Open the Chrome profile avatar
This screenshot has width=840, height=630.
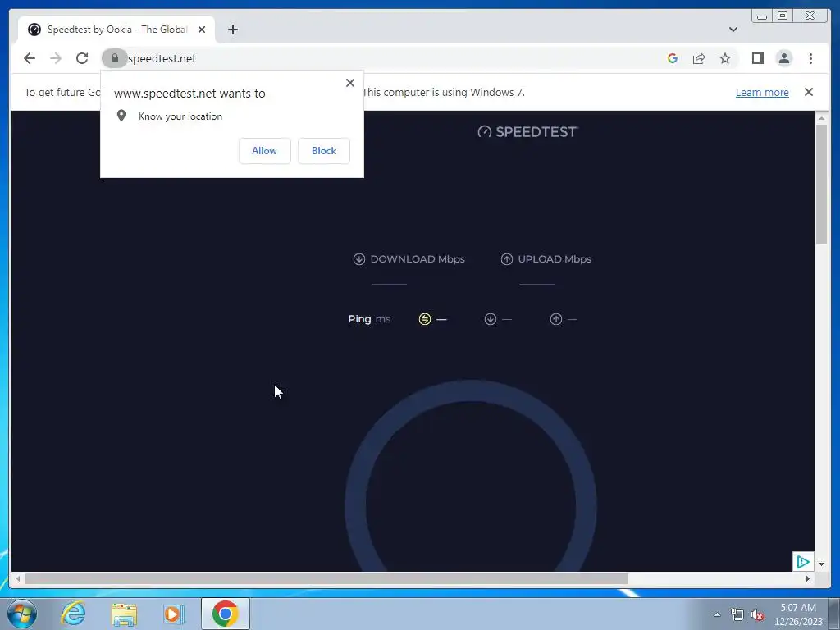(783, 58)
